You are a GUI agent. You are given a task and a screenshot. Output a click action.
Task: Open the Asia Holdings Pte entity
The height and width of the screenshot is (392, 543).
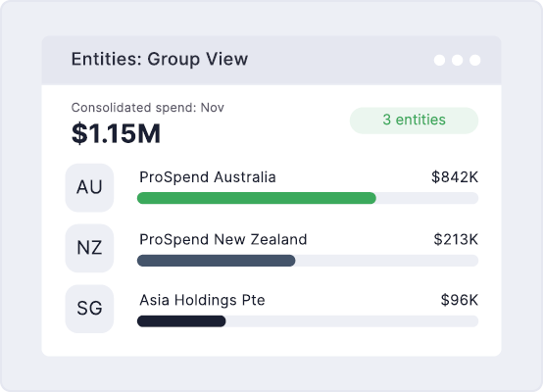coord(202,300)
